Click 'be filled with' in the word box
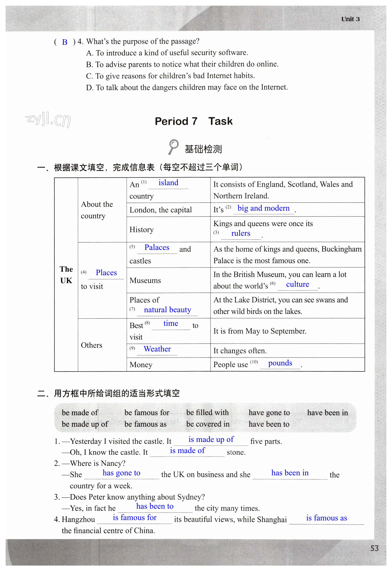392x571 pixels. [x=207, y=413]
